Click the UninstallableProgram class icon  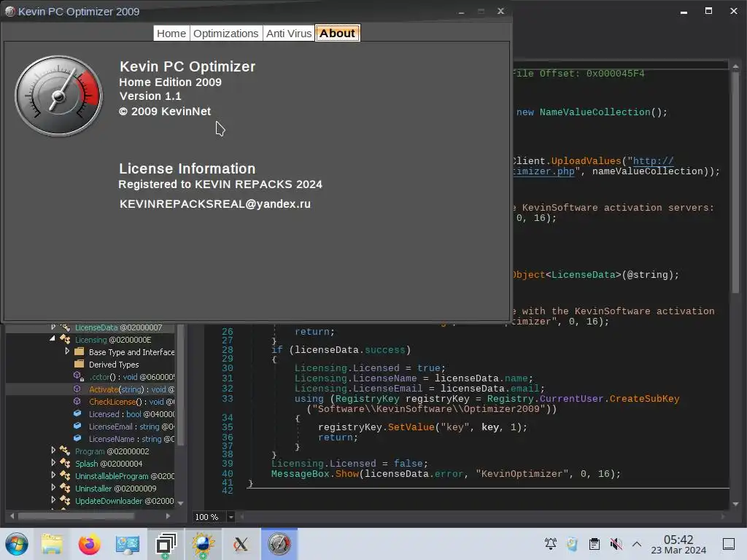tap(65, 475)
